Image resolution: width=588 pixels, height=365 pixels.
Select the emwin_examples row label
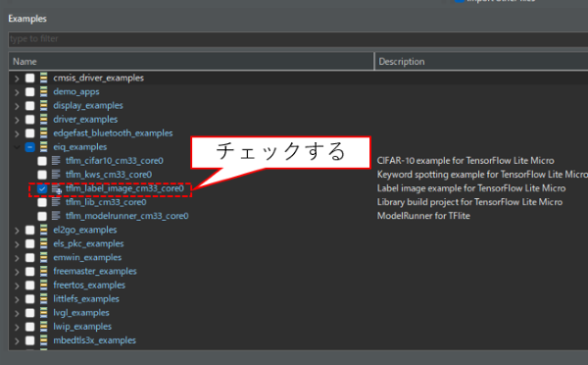tap(87, 258)
